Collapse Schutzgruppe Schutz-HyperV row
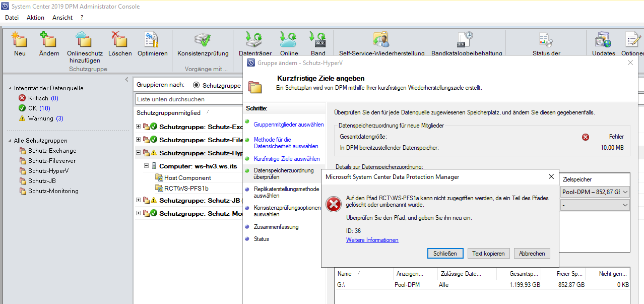644x304 pixels. [139, 153]
